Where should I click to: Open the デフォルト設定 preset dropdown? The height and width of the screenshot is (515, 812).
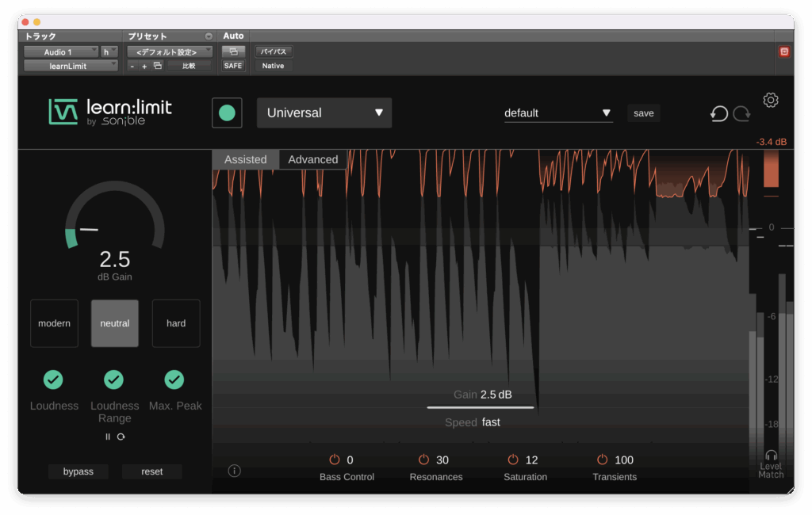click(x=170, y=51)
